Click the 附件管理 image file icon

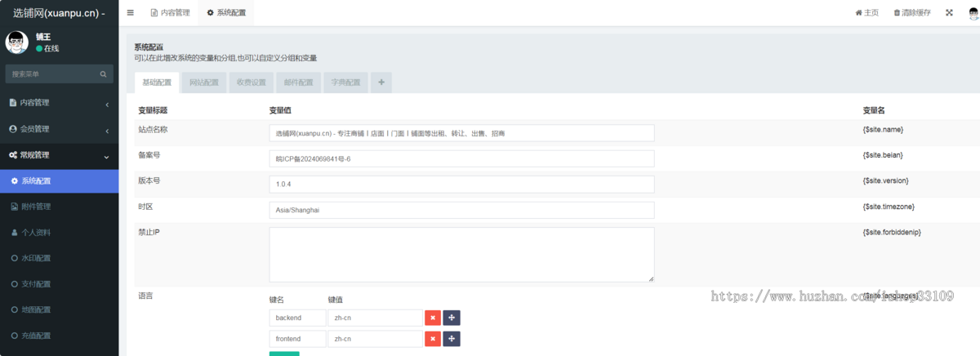click(15, 207)
